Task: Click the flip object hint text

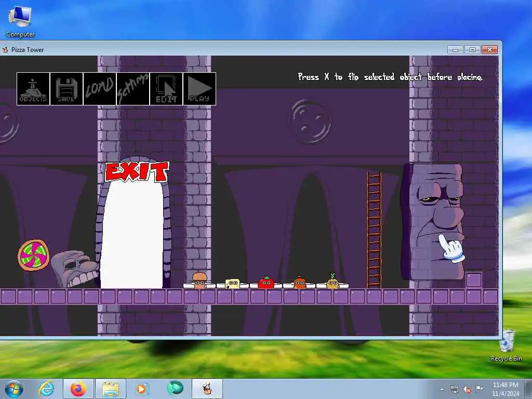Action: tap(390, 77)
